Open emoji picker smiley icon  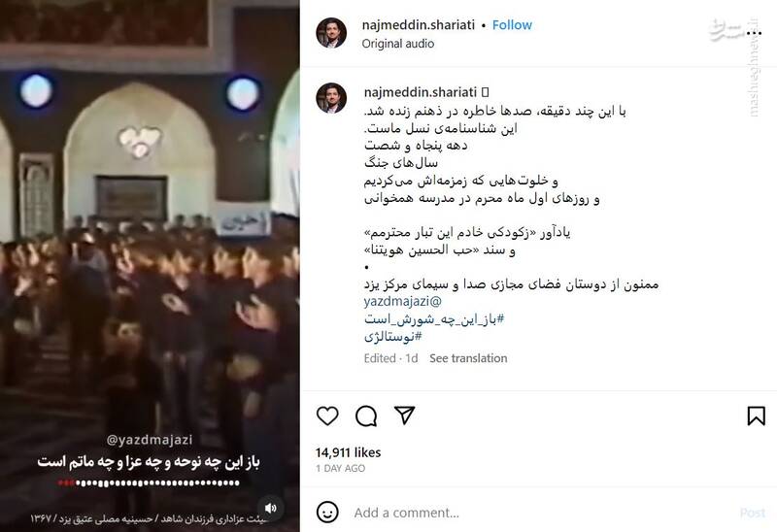point(327,513)
